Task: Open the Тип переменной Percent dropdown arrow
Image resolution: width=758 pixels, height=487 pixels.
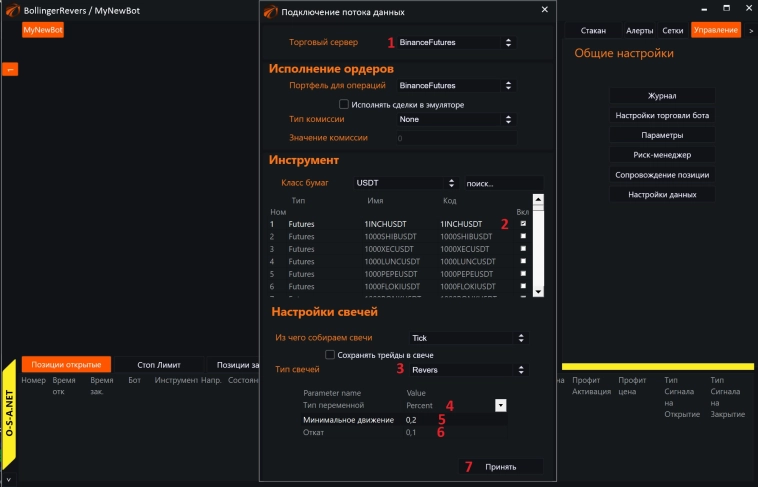Action: tap(501, 405)
